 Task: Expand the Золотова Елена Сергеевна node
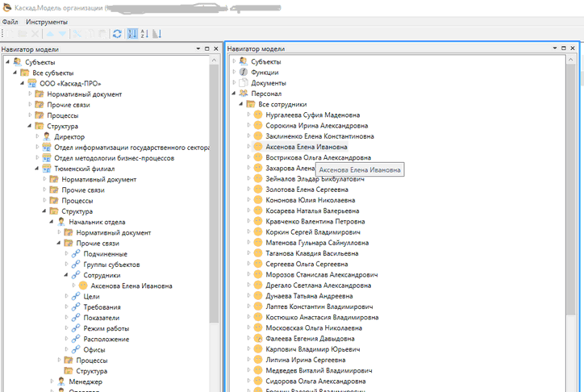tap(248, 189)
